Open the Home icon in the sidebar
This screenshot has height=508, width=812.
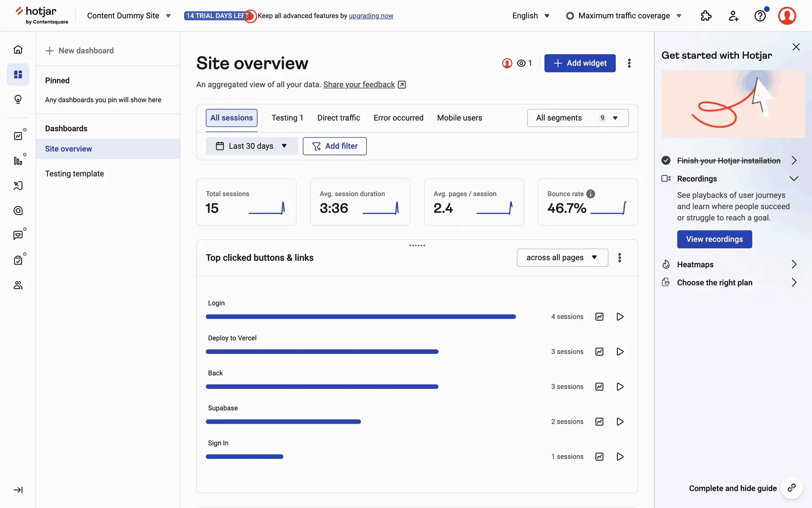tap(18, 50)
